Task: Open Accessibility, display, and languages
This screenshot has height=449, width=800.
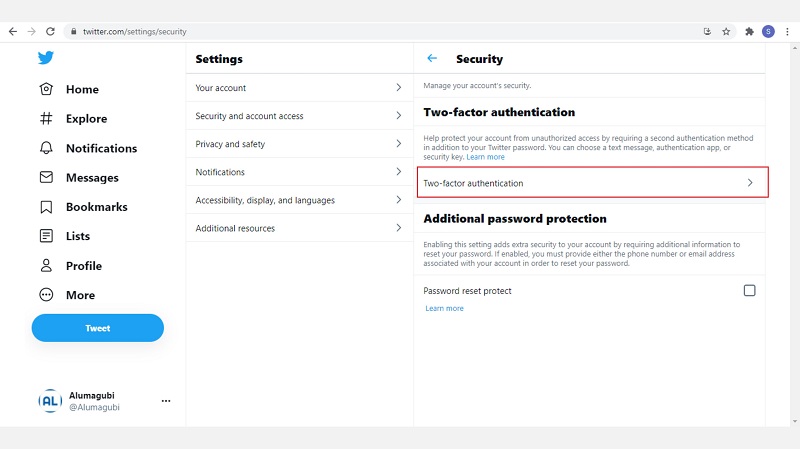Action: pyautogui.click(x=265, y=200)
